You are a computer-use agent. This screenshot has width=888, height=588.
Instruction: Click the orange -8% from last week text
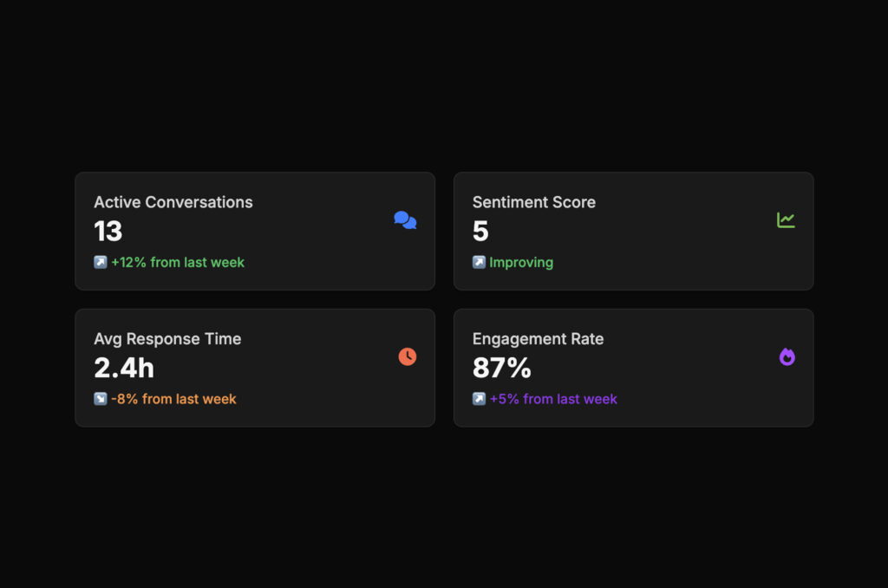click(x=173, y=399)
